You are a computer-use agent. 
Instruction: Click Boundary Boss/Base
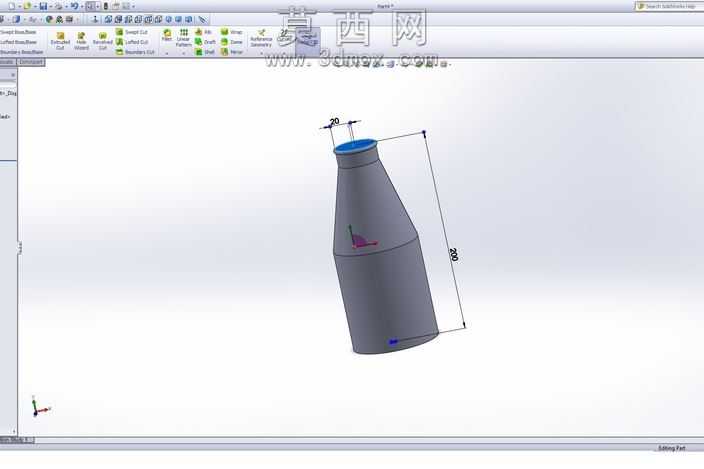[22, 52]
